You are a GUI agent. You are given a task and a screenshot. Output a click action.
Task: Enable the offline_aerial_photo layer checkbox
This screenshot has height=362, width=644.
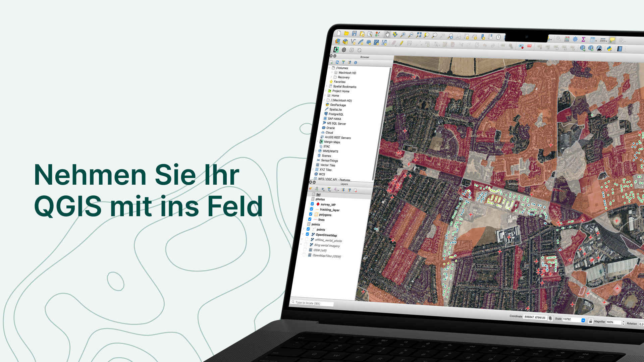(306, 239)
